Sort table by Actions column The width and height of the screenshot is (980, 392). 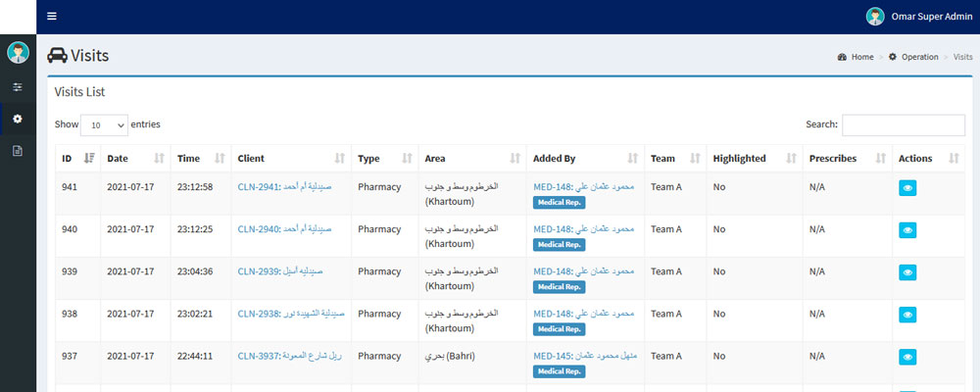[x=928, y=159]
